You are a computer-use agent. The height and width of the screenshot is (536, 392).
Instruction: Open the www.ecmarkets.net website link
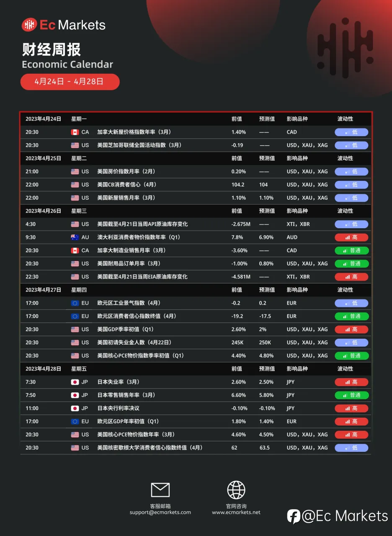pos(236,512)
